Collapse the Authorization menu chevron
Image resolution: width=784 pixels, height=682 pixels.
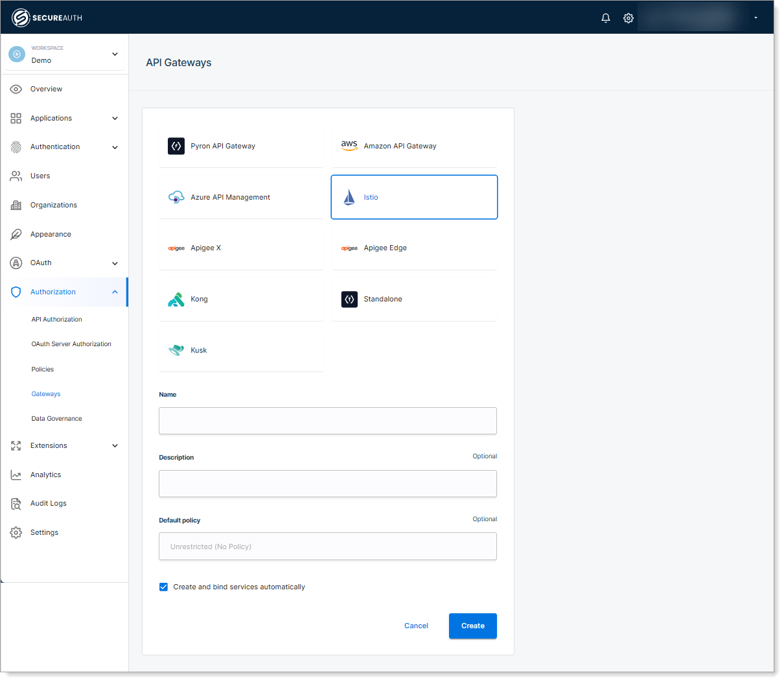(x=115, y=292)
